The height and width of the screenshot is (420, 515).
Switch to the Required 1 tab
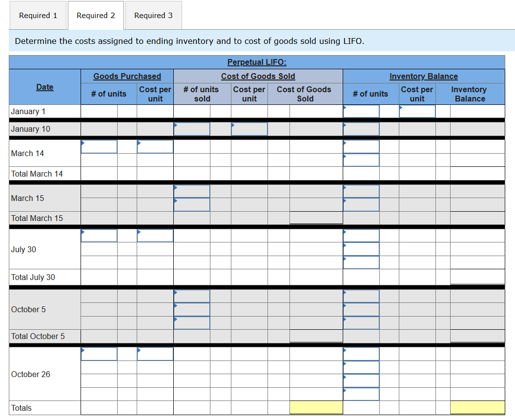point(38,15)
